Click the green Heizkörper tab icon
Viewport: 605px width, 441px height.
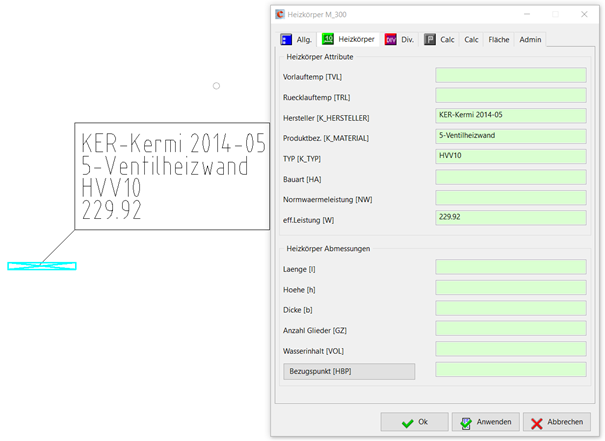click(x=328, y=39)
